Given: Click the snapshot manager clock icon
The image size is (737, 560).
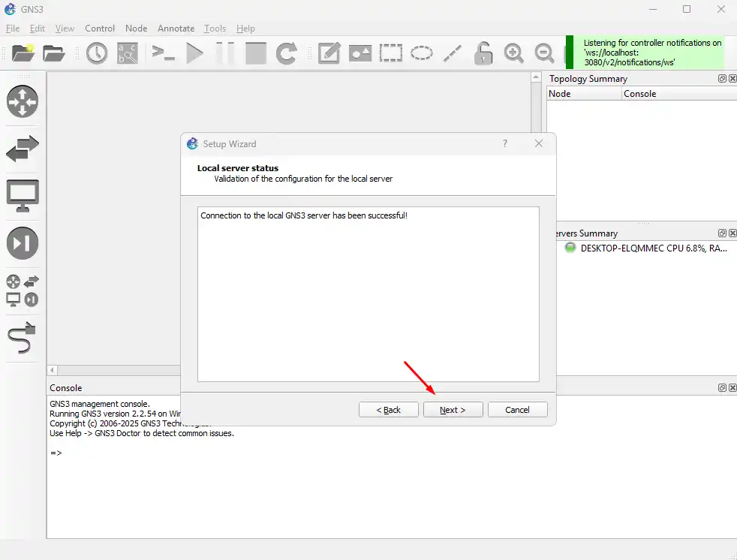Looking at the screenshot, I should pos(97,53).
